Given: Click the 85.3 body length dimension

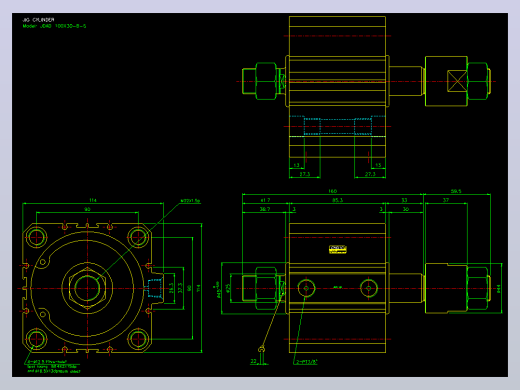Looking at the screenshot, I should tap(337, 200).
